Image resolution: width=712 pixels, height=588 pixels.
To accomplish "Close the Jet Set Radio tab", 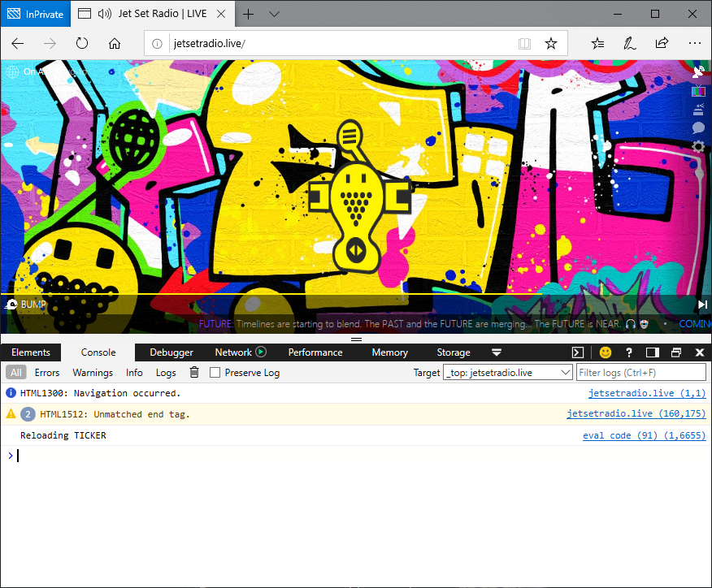I will pyautogui.click(x=221, y=14).
